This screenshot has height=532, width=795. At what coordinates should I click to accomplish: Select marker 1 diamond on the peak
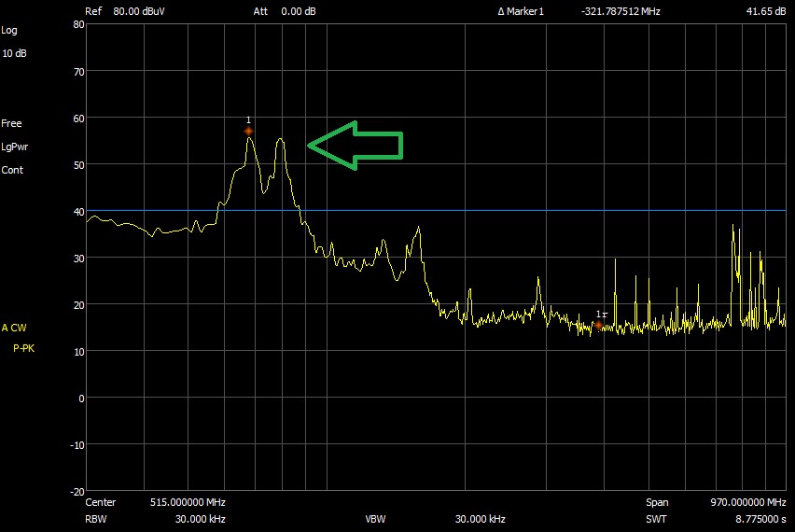pyautogui.click(x=248, y=132)
